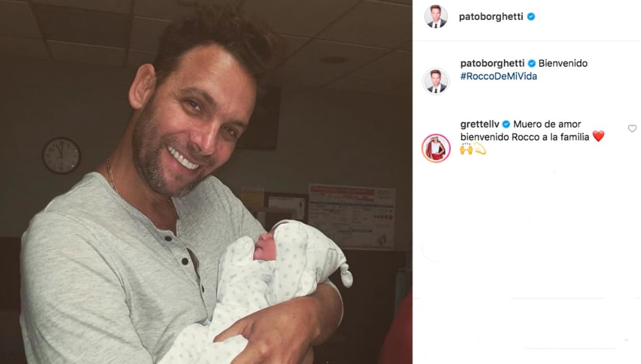
Task: Click verified badge beside grettelv username
Action: coord(506,124)
